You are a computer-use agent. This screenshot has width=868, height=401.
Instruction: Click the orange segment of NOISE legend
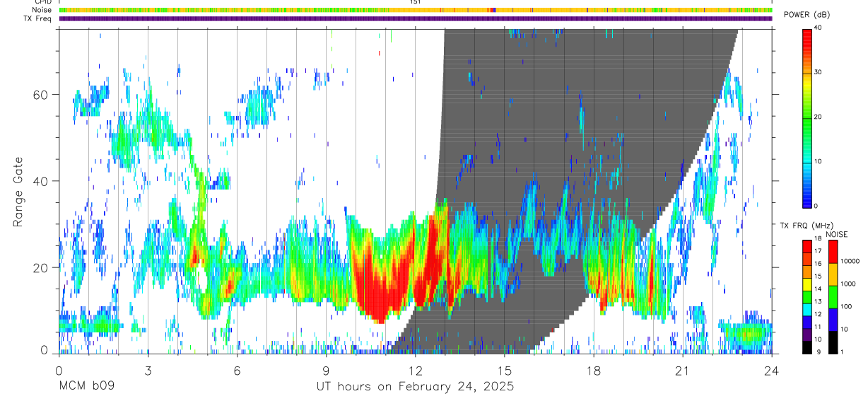click(833, 274)
